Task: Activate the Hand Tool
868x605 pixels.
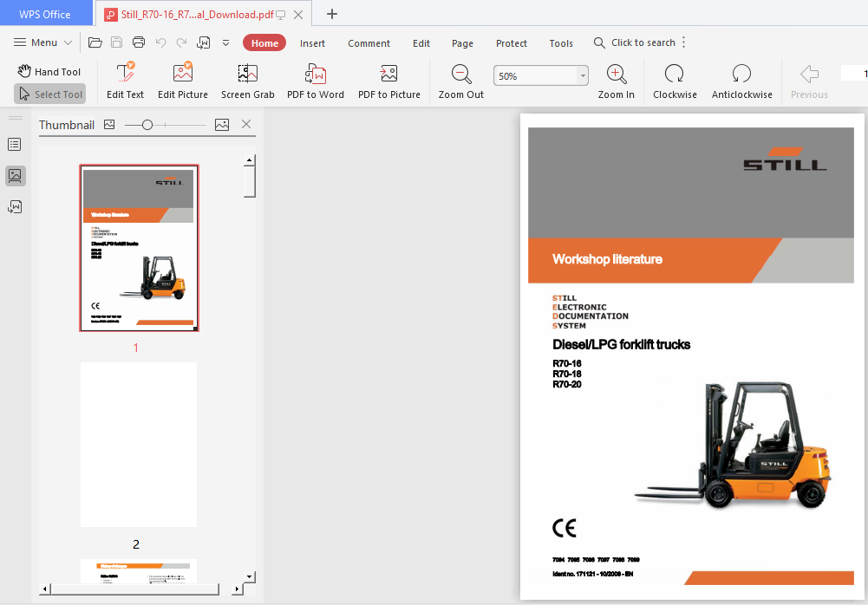Action: (x=49, y=71)
